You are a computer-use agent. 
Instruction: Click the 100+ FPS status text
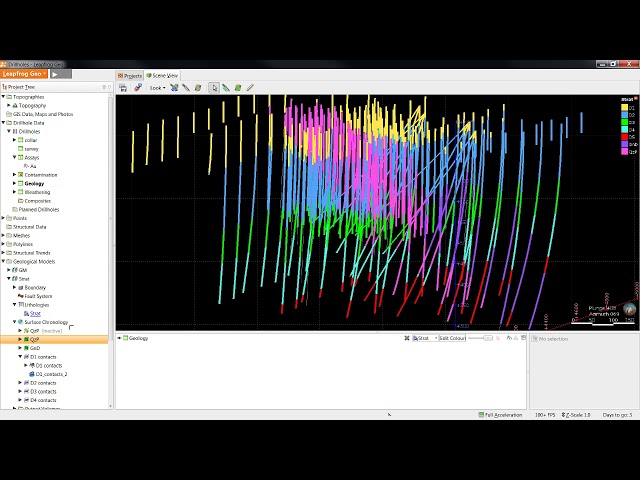click(x=545, y=415)
